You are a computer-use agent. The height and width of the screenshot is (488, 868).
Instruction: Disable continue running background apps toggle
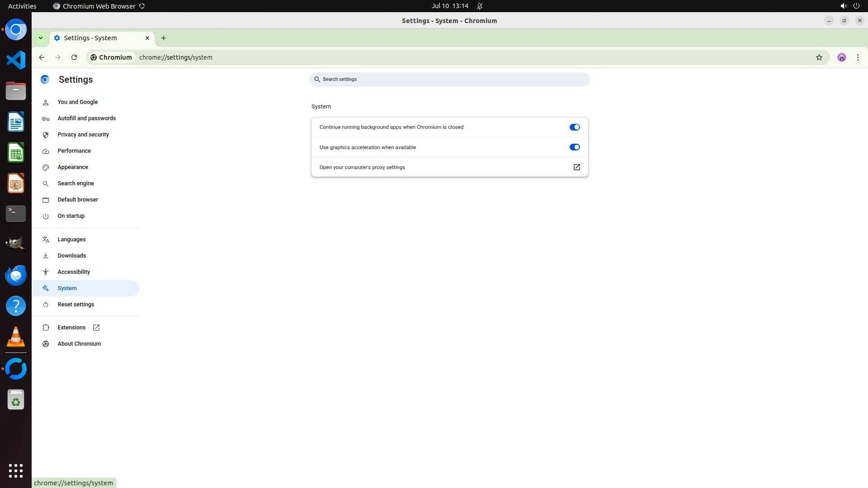(574, 127)
